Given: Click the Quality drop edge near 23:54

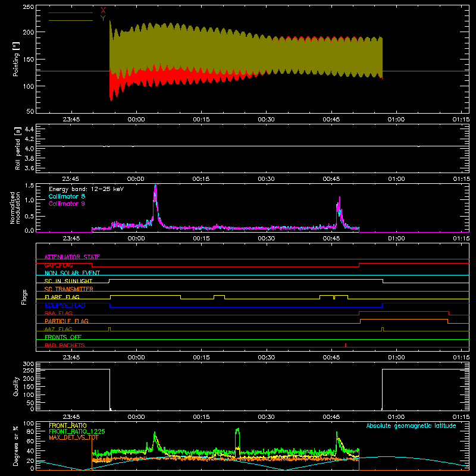Looking at the screenshot, I should coord(109,389).
